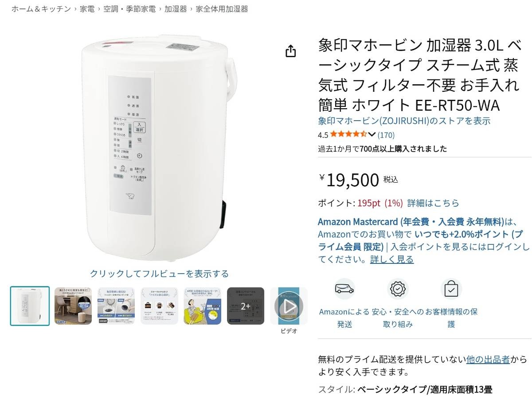The height and width of the screenshot is (396, 532).
Task: Go to the 加湿器 breadcrumb category
Action: click(176, 9)
